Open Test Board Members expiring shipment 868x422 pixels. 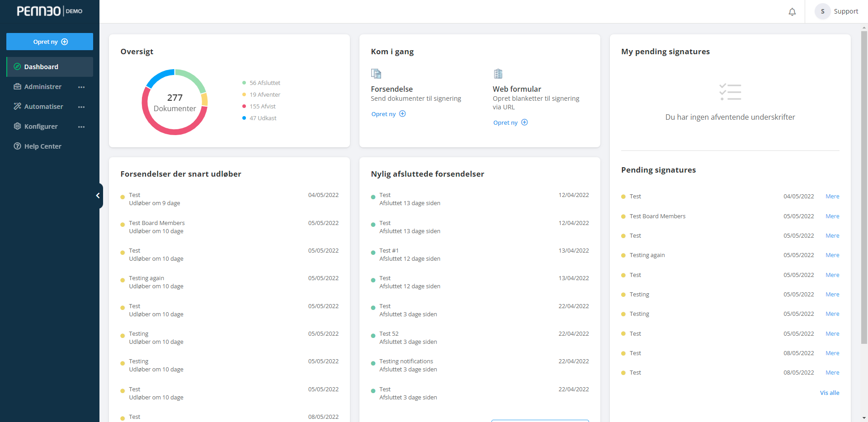[229, 227]
